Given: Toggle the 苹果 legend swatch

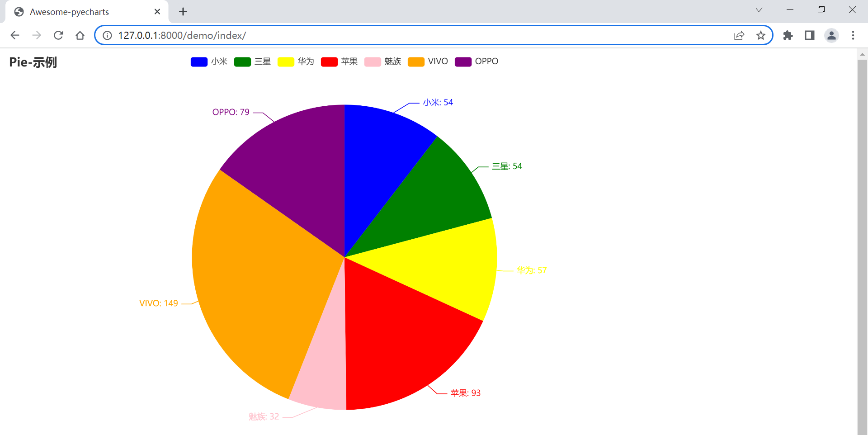Looking at the screenshot, I should [329, 61].
